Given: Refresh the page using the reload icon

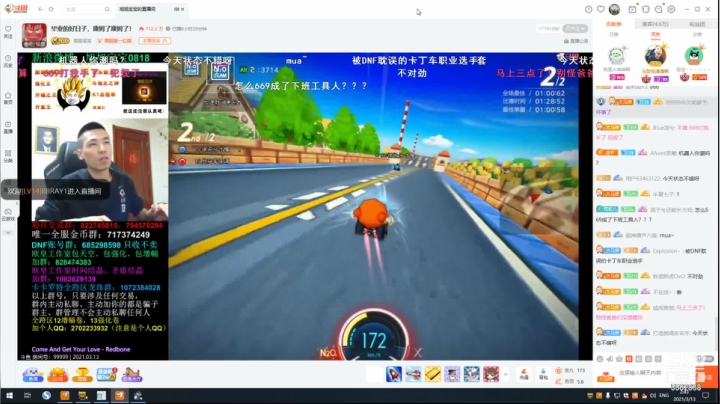Looking at the screenshot, I should coord(51,9).
